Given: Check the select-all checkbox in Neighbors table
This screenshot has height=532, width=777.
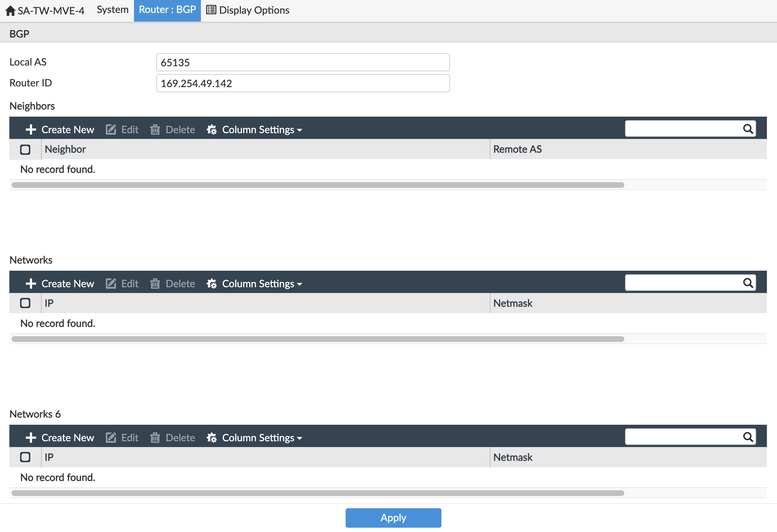Looking at the screenshot, I should point(25,149).
